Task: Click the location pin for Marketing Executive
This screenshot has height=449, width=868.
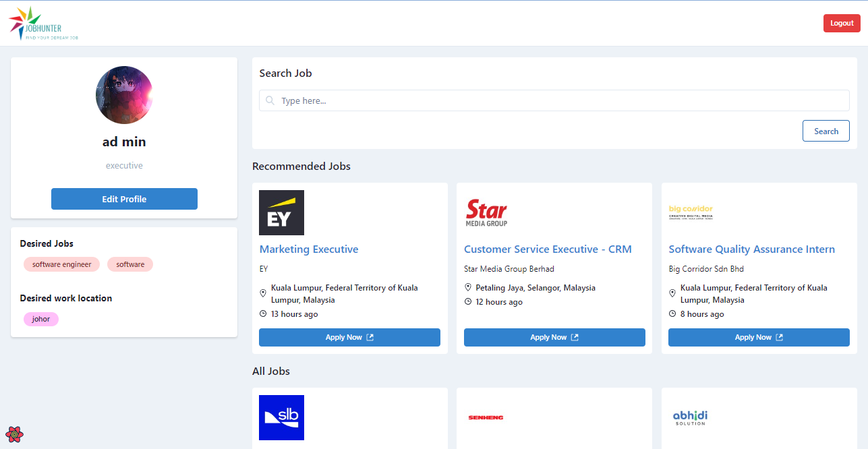Action: (263, 293)
